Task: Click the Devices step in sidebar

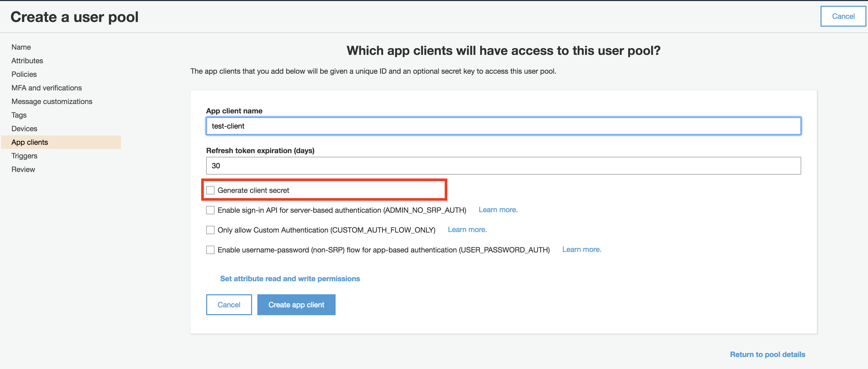Action: click(24, 128)
